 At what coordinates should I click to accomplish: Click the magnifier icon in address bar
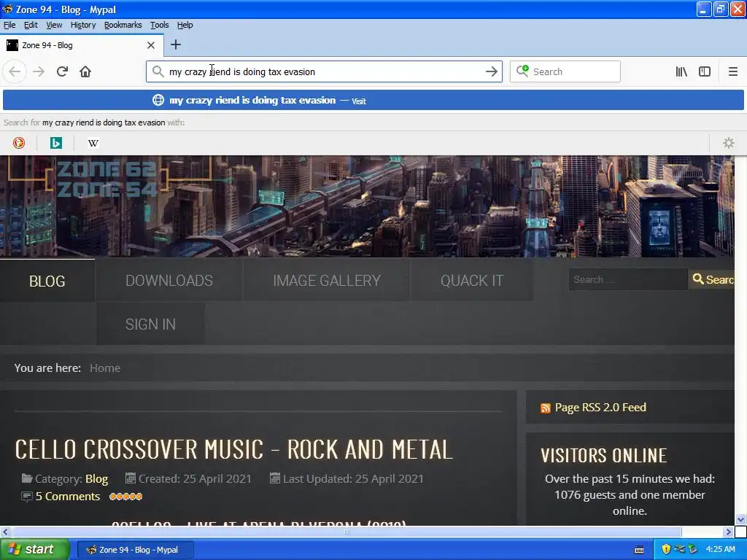tap(158, 71)
